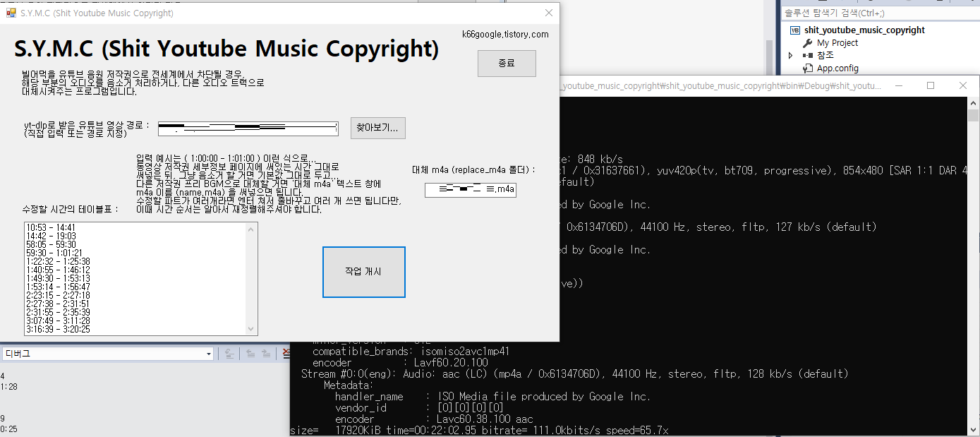Select the '1:53:14 - 1:56:47' time row
Viewport: 980px width, 437px height.
[x=57, y=287]
